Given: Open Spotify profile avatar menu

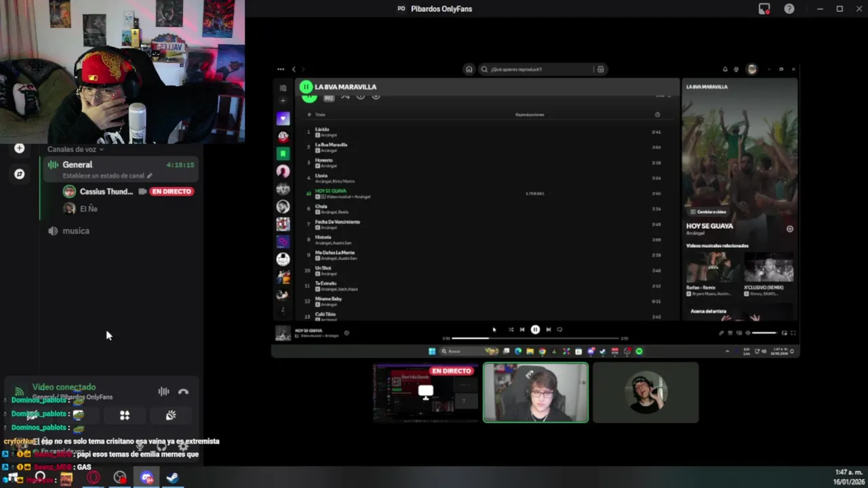Looking at the screenshot, I should coord(751,69).
